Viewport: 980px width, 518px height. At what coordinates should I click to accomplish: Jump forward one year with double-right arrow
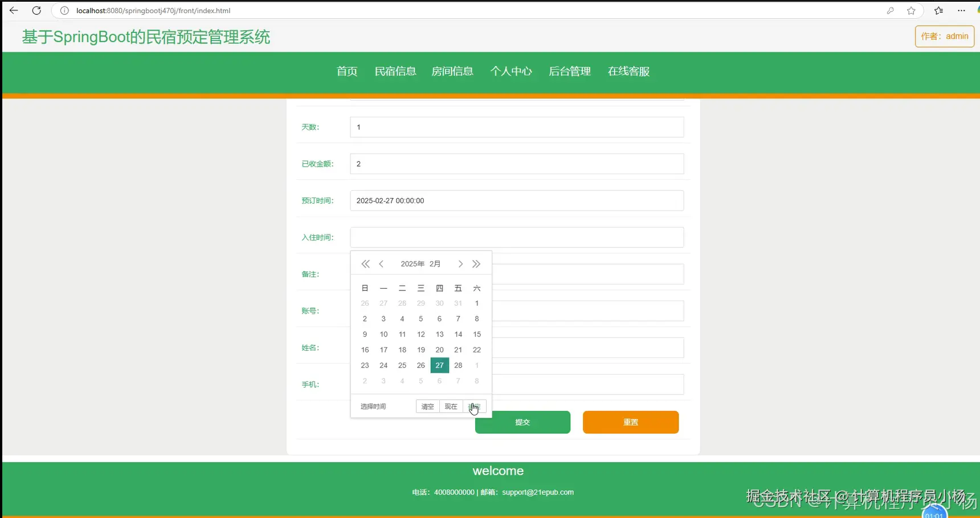click(476, 264)
